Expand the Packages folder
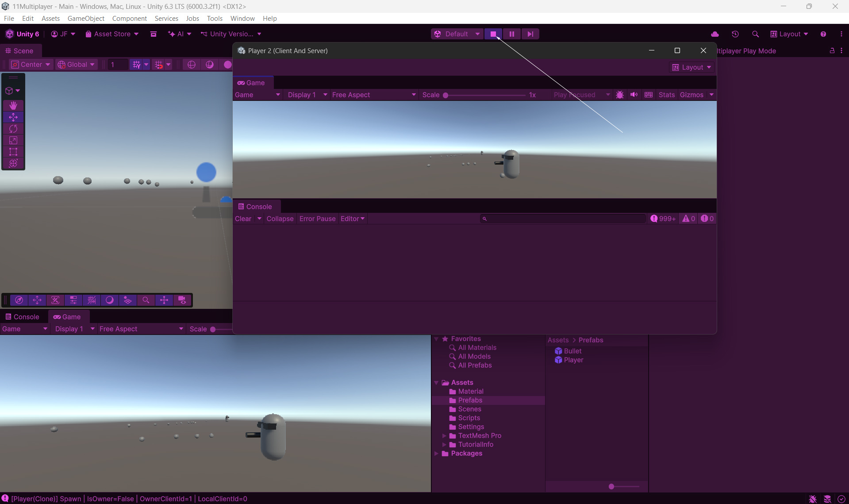This screenshot has width=849, height=504. tap(437, 454)
